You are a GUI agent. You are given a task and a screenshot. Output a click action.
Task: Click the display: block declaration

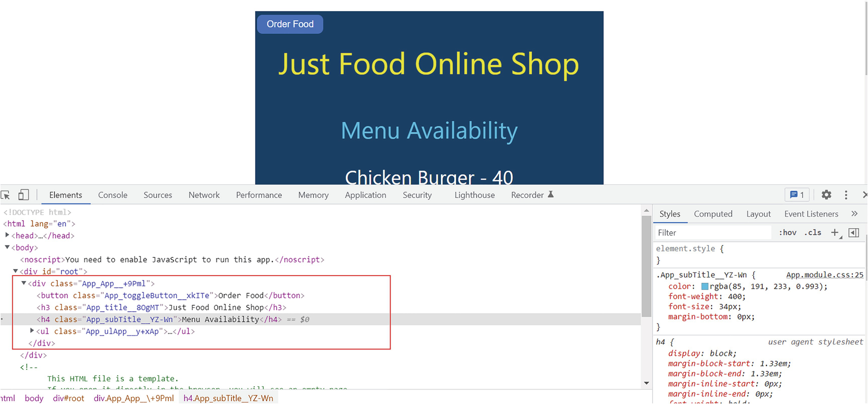702,354
